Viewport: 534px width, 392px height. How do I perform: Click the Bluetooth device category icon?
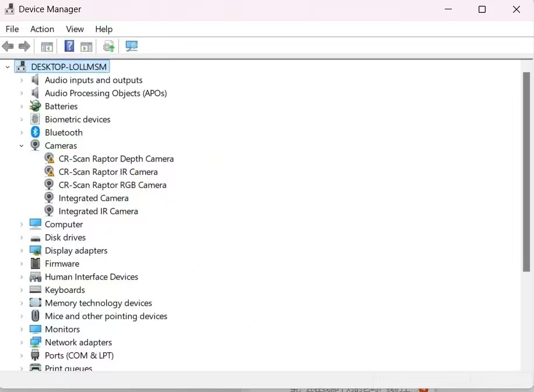pyautogui.click(x=35, y=132)
